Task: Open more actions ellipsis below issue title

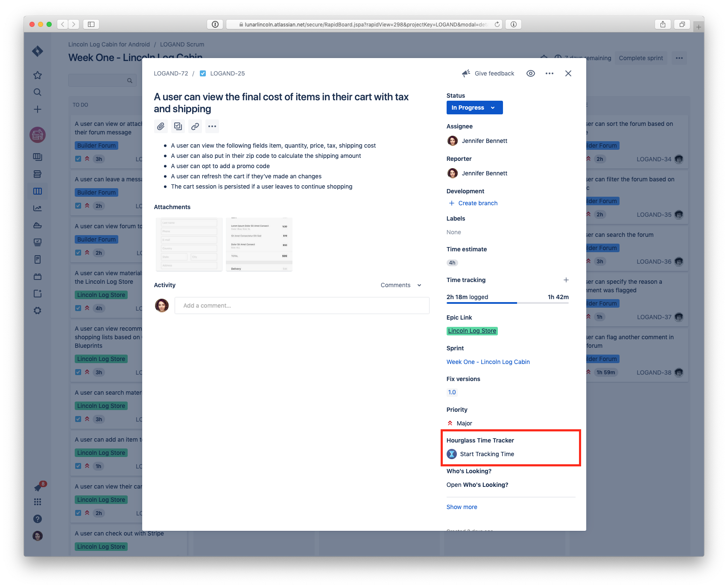Action: [x=212, y=126]
